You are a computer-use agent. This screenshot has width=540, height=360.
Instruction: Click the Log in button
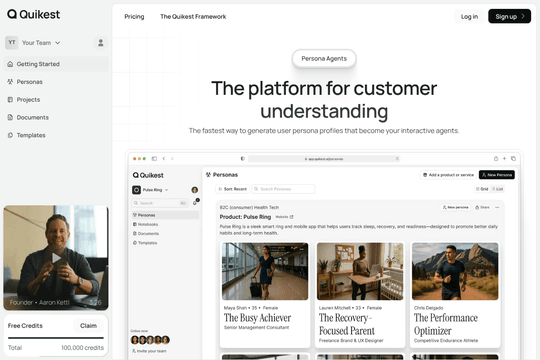tap(469, 17)
